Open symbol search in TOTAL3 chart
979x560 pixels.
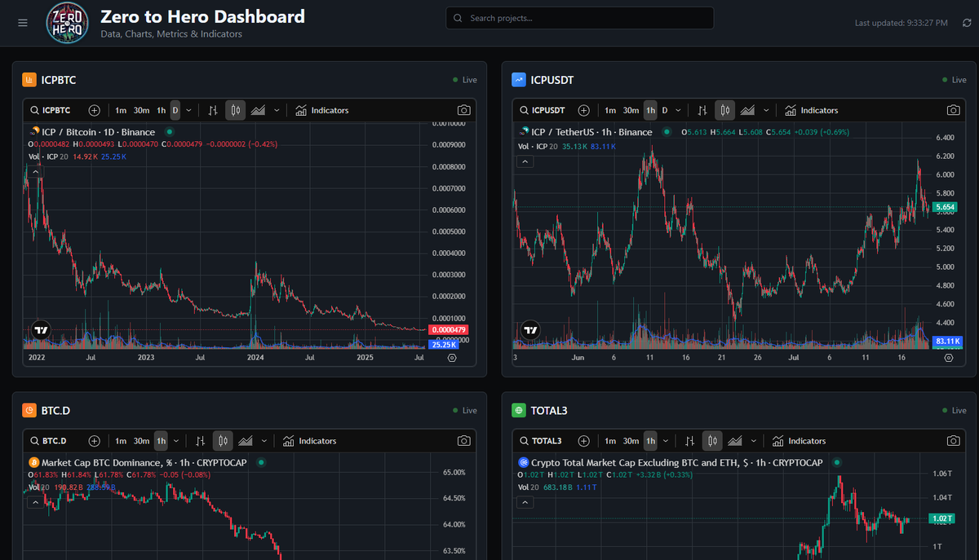[540, 441]
